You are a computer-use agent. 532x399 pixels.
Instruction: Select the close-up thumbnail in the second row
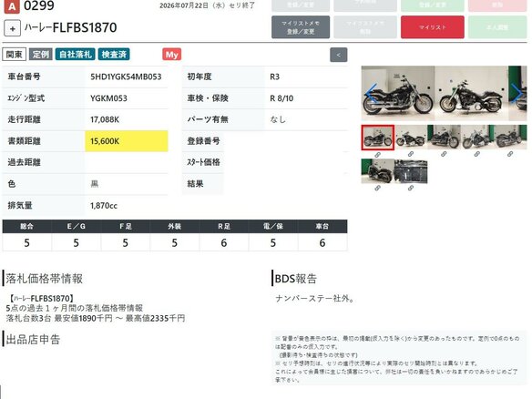(x=411, y=171)
